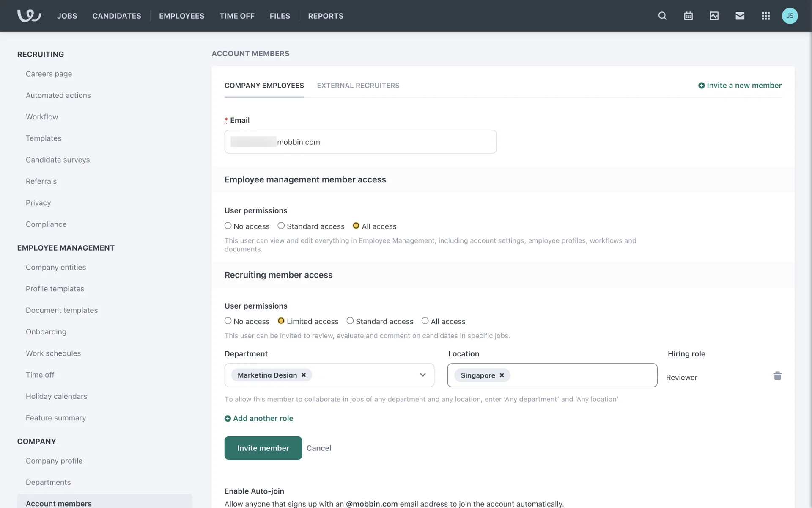The image size is (812, 508).
Task: Delete the Reviewer role with trash icon
Action: [x=777, y=376]
